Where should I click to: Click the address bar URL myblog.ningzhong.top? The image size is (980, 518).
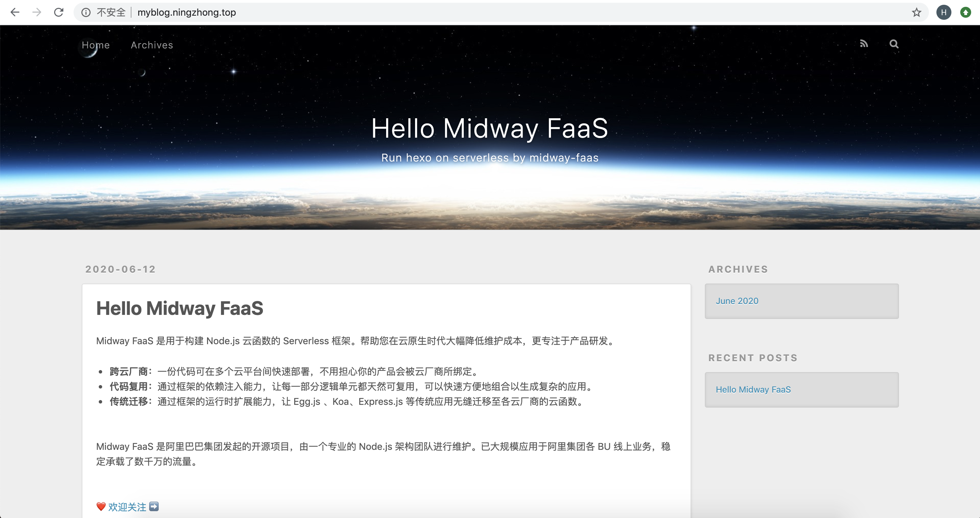186,13
